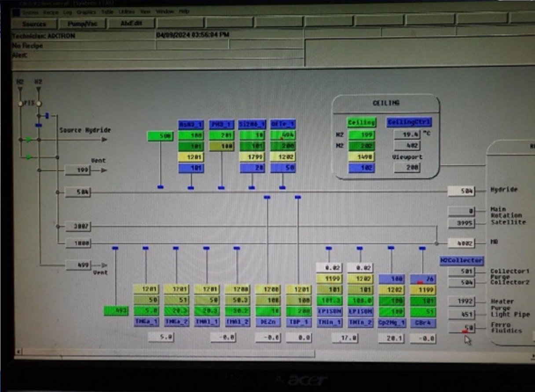Image resolution: width=535 pixels, height=392 pixels.
Task: Toggle the run valve below Si2H6_1 line
Action: (x=252, y=188)
